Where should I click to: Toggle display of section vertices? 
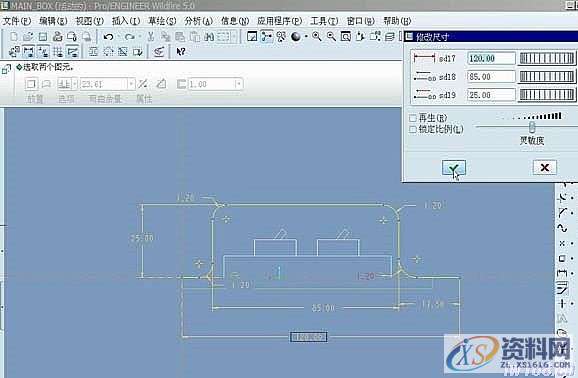click(x=73, y=52)
